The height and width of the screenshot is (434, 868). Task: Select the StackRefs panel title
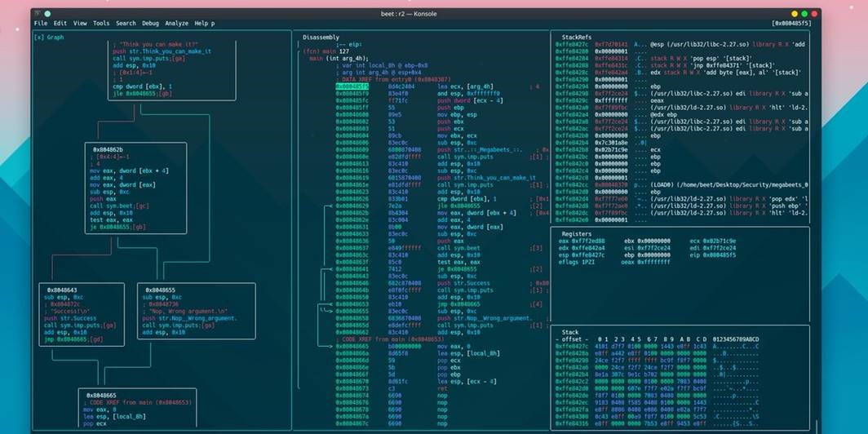[578, 38]
